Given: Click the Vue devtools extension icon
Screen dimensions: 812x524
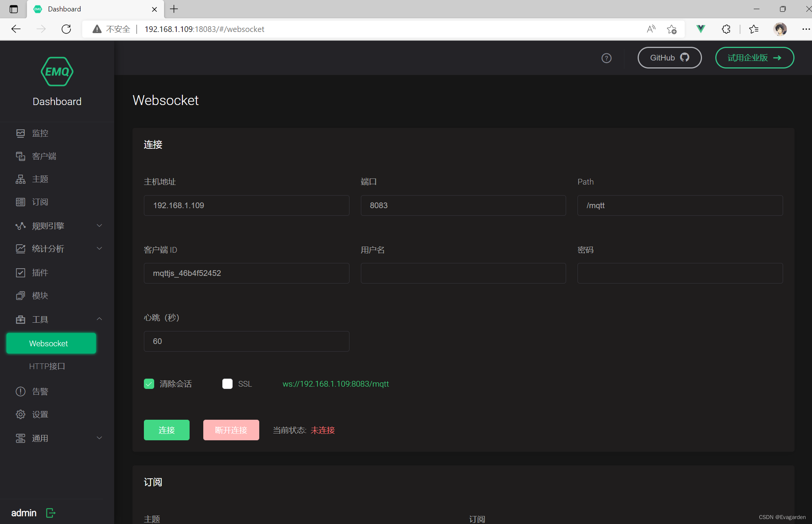Looking at the screenshot, I should pos(700,29).
